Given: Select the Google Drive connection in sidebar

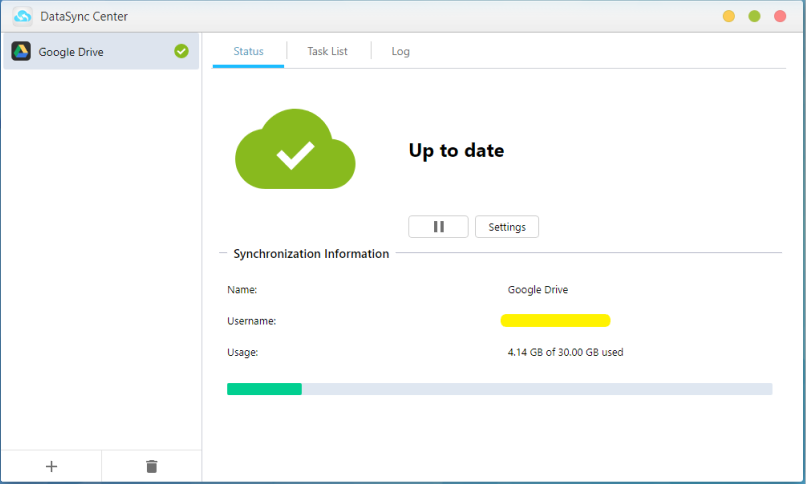Looking at the screenshot, I should click(101, 51).
